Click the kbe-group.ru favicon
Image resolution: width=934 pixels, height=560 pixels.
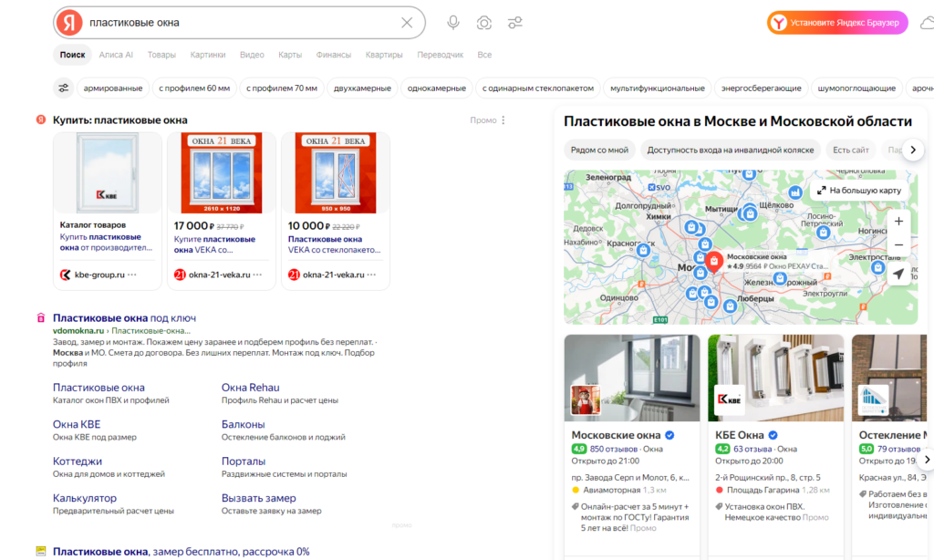click(x=66, y=275)
